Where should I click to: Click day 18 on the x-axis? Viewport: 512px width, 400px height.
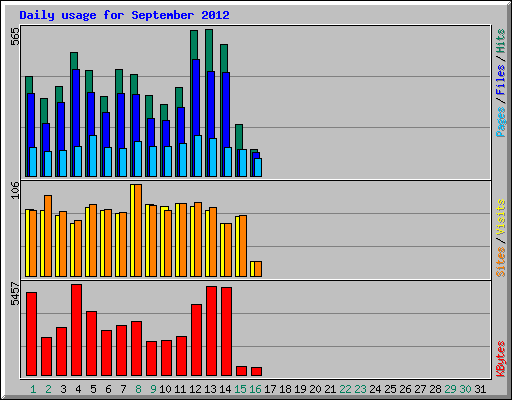tap(285, 389)
